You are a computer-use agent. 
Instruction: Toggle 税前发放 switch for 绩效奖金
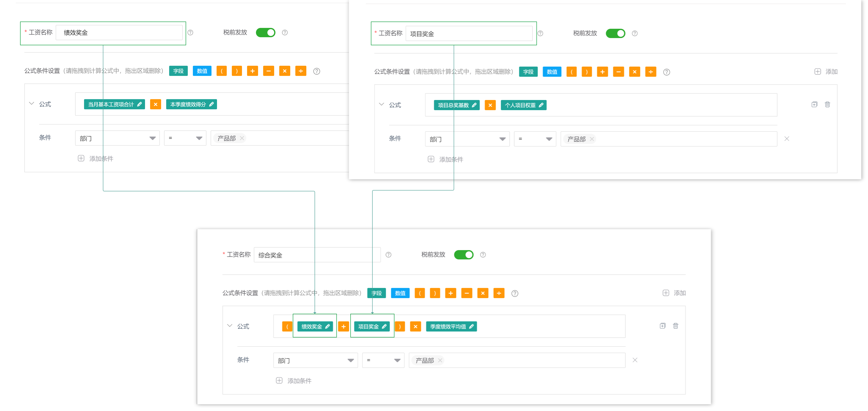coord(265,33)
